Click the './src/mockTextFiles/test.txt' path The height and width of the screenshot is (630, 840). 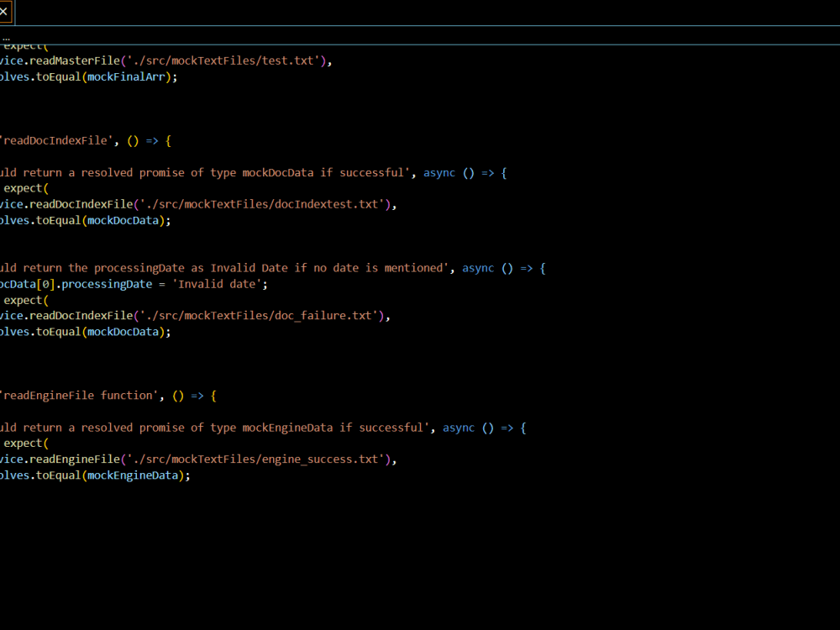(223, 60)
